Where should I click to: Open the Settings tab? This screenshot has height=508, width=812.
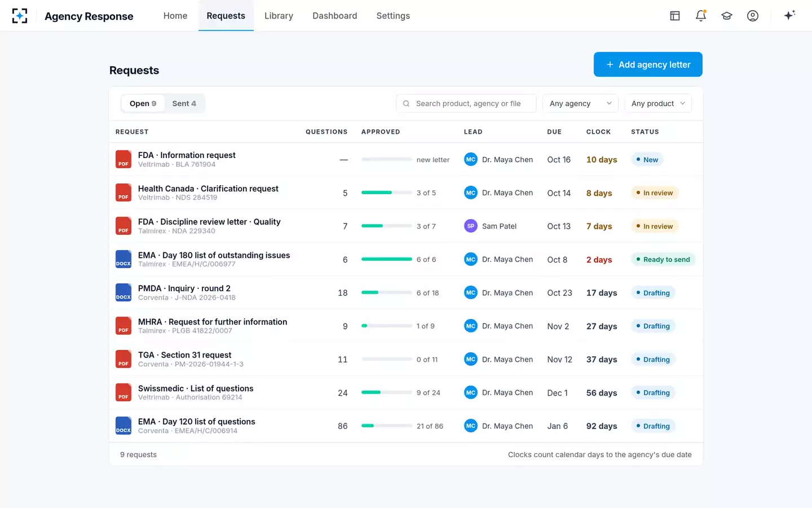[393, 16]
